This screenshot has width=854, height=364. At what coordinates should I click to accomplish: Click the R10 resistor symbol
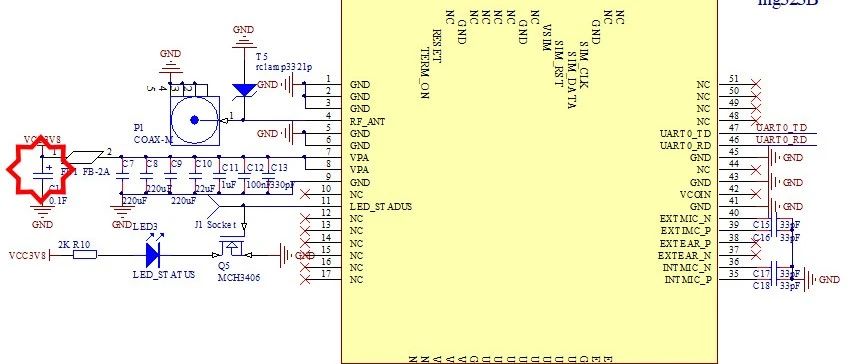point(84,254)
